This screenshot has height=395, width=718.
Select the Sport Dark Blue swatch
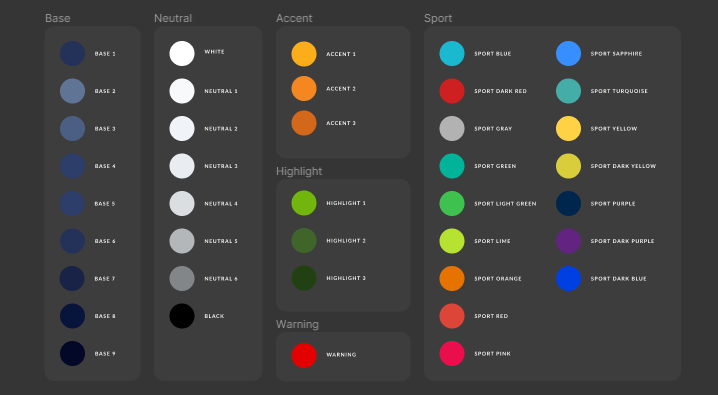[568, 278]
